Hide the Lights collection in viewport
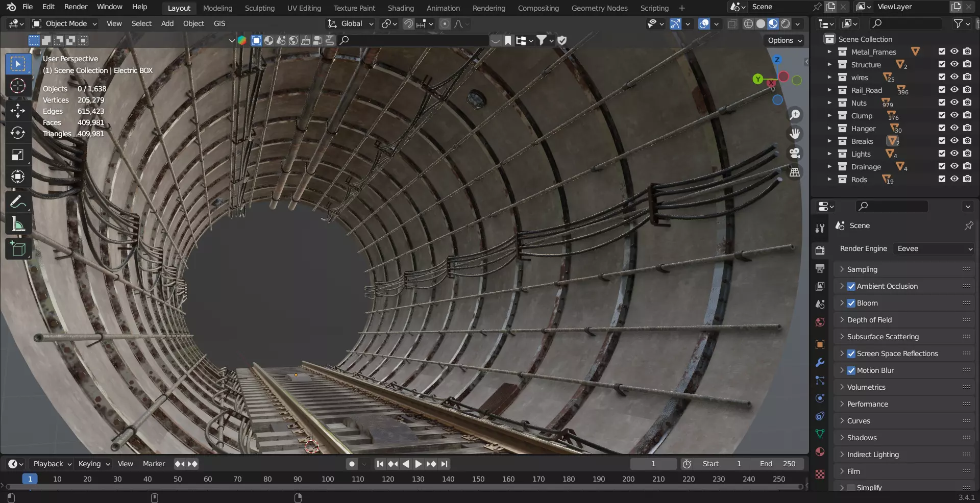The height and width of the screenshot is (503, 980). point(954,154)
